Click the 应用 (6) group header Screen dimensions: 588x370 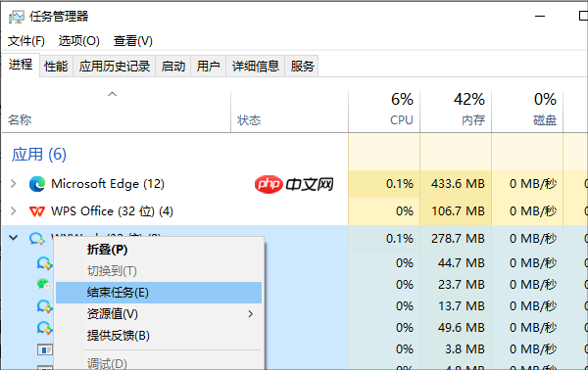(39, 155)
